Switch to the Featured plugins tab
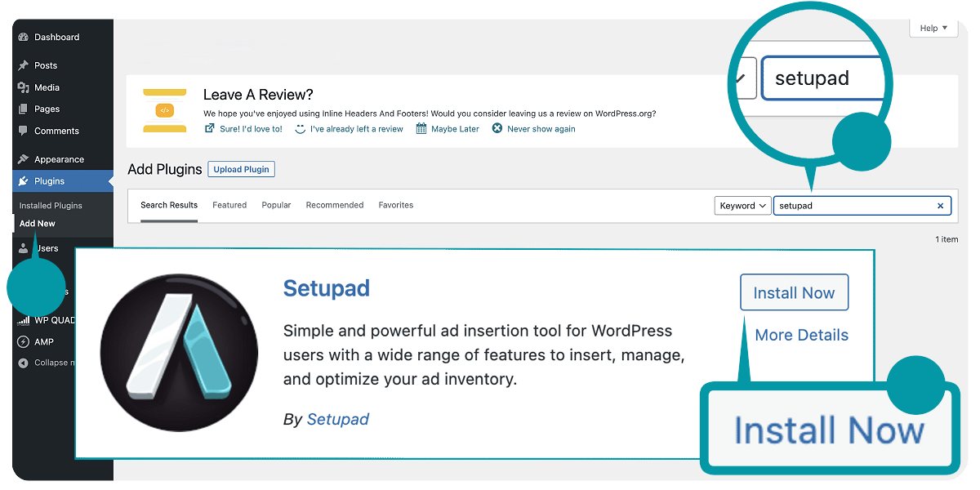The image size is (980, 490). click(x=229, y=205)
